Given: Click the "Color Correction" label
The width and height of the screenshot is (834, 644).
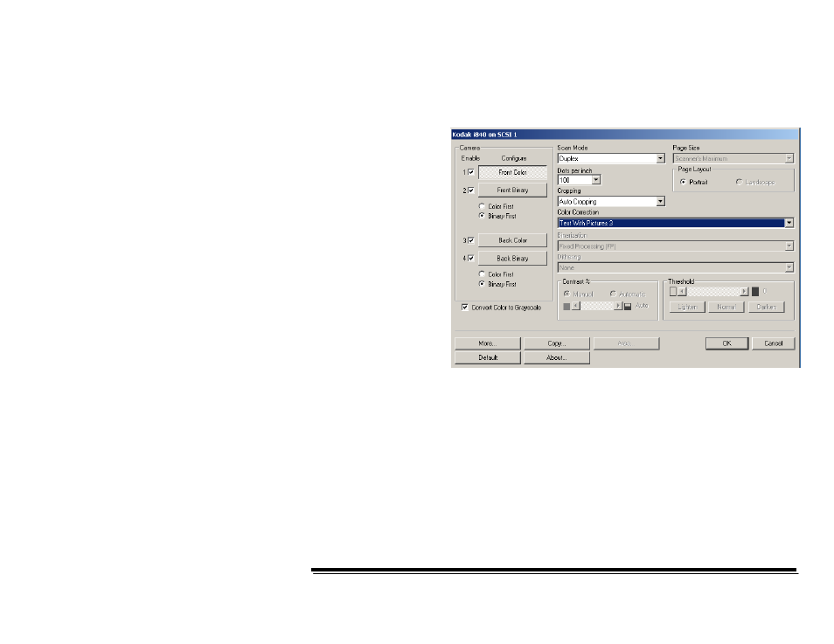Looking at the screenshot, I should tap(578, 212).
